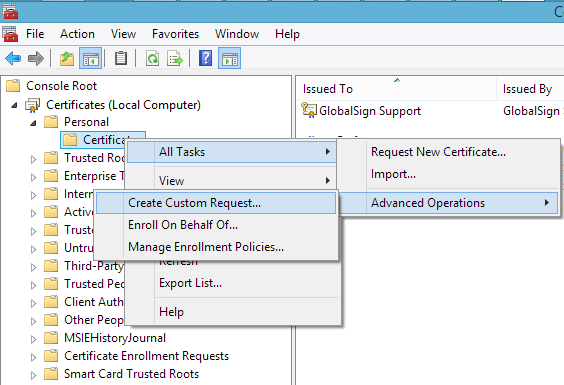Open Advanced Operations submenu
The width and height of the screenshot is (564, 385).
(448, 203)
